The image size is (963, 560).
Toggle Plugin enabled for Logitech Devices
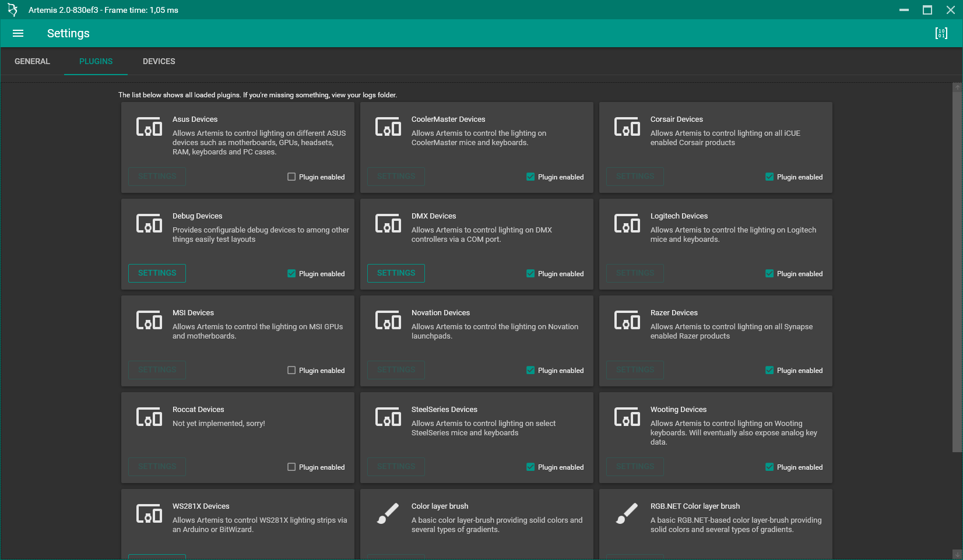[769, 273]
